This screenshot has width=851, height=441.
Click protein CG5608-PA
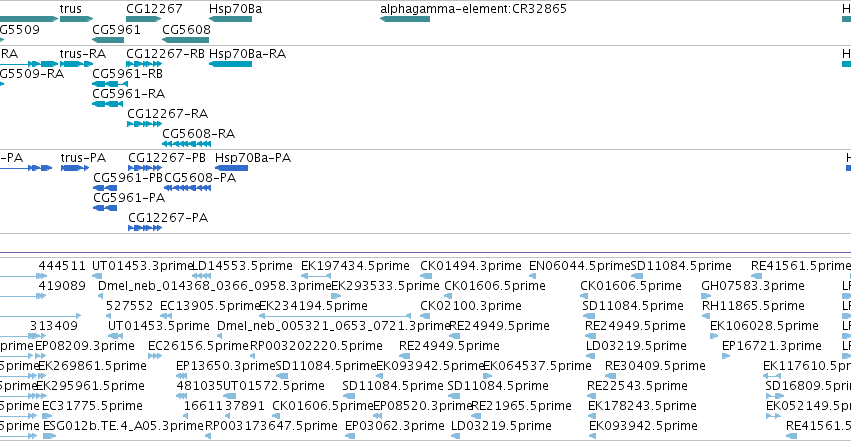(x=200, y=178)
